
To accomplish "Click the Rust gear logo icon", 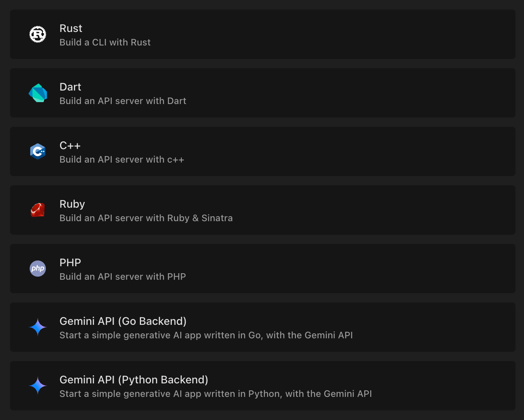I will click(x=38, y=34).
